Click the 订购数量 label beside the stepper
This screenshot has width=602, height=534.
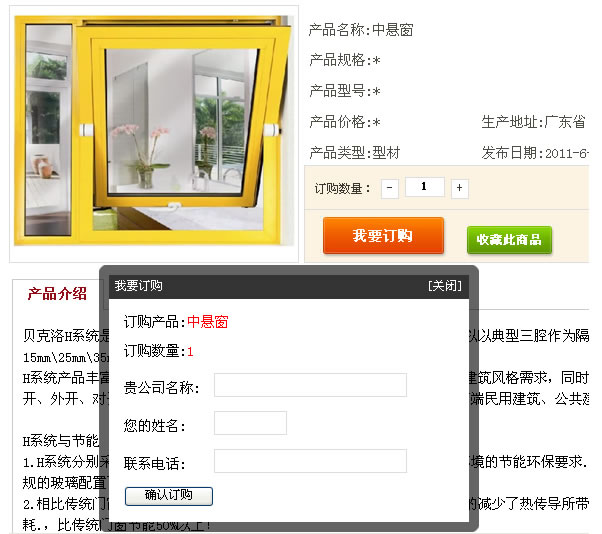pyautogui.click(x=342, y=188)
